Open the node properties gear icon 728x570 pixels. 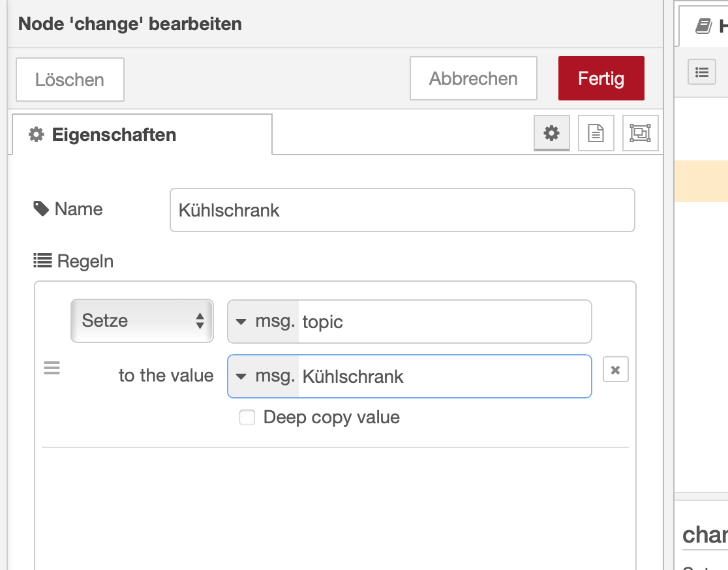pyautogui.click(x=552, y=134)
